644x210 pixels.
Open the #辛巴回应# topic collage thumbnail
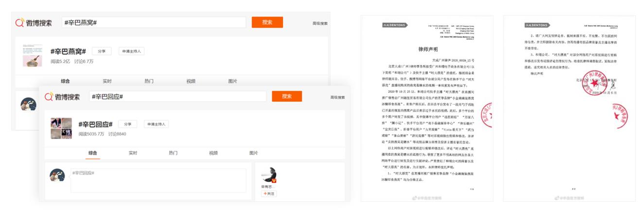click(61, 128)
